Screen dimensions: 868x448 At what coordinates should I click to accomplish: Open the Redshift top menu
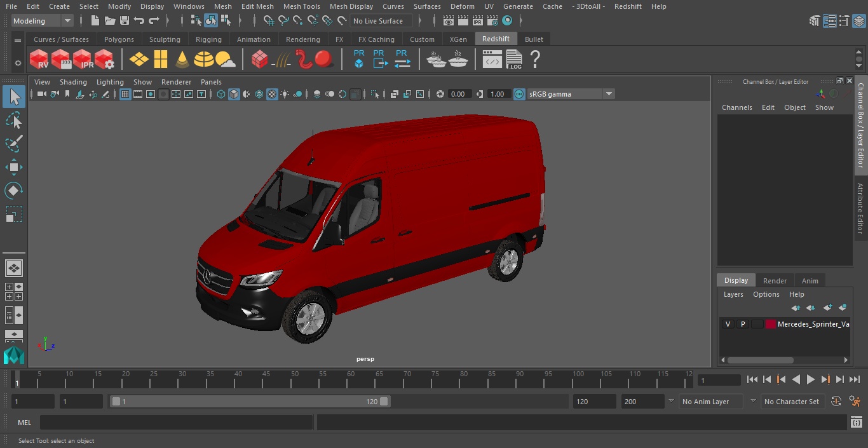628,6
